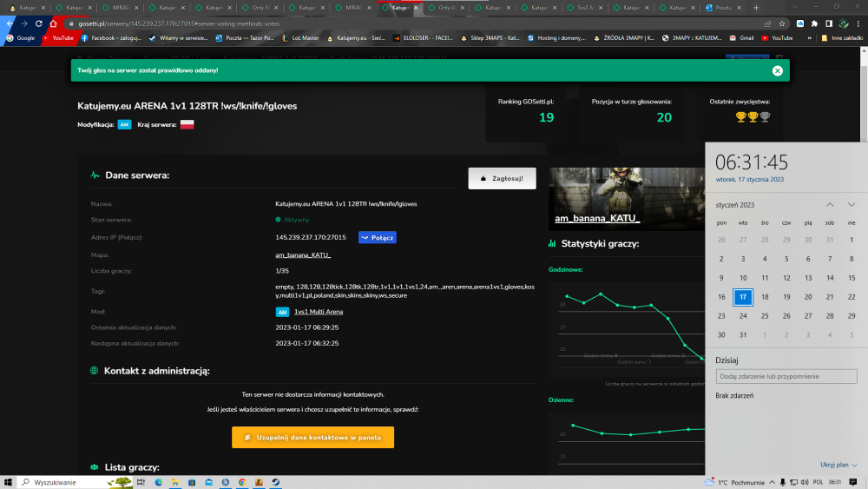Click the Polish flag next to Kraj serwera
868x489 pixels.
coord(187,124)
